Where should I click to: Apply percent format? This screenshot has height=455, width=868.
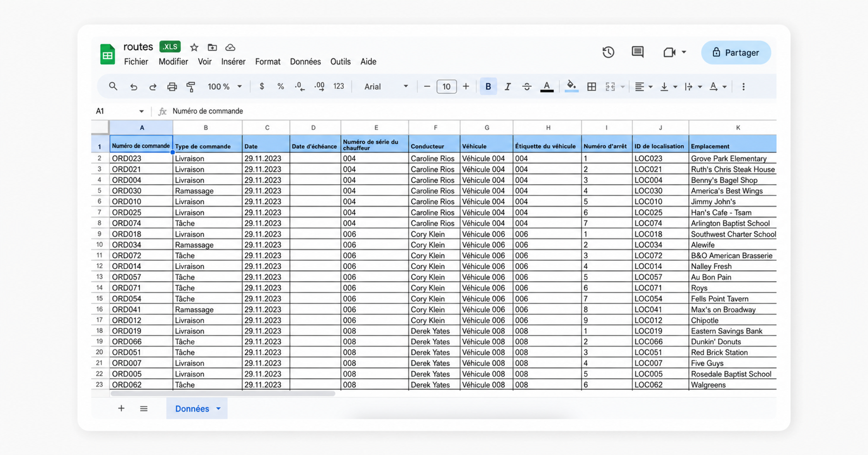tap(281, 86)
